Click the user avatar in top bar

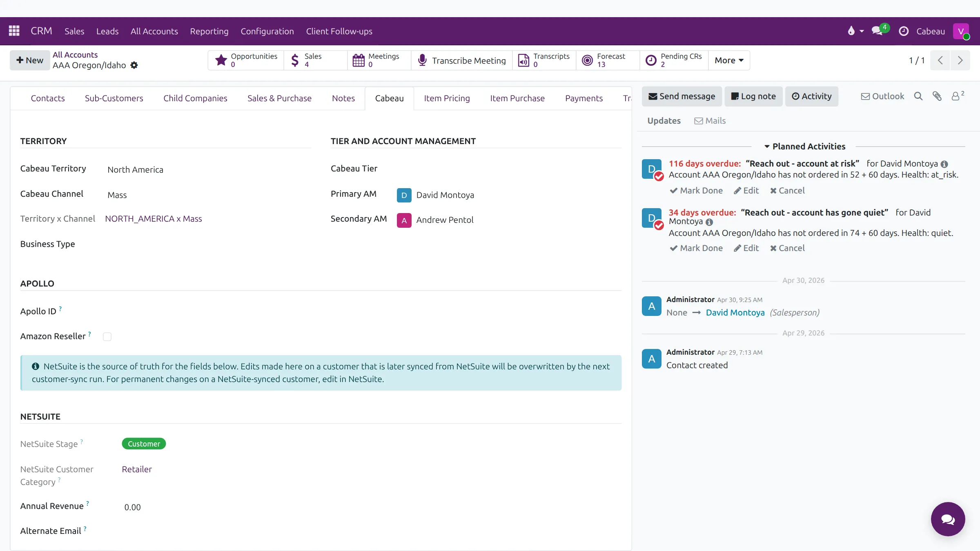point(961,31)
